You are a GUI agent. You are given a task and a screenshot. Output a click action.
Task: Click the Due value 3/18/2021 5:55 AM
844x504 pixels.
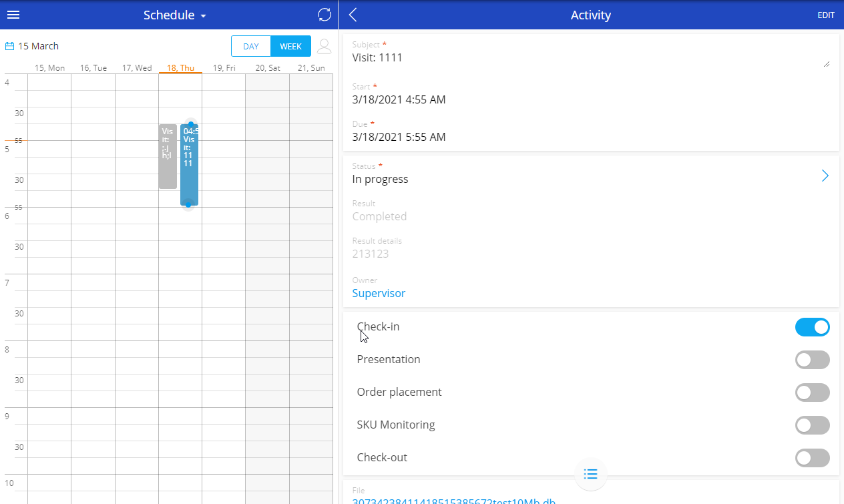[399, 137]
